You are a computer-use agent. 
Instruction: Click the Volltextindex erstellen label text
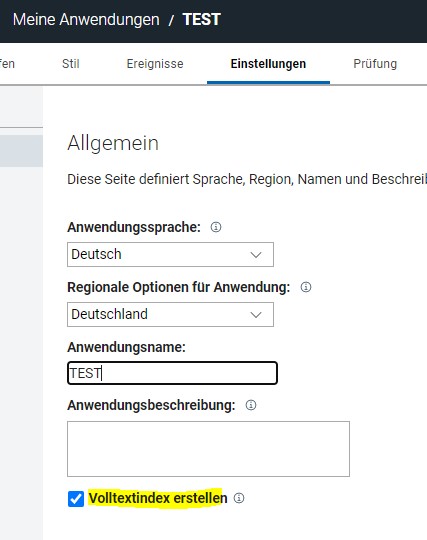158,498
